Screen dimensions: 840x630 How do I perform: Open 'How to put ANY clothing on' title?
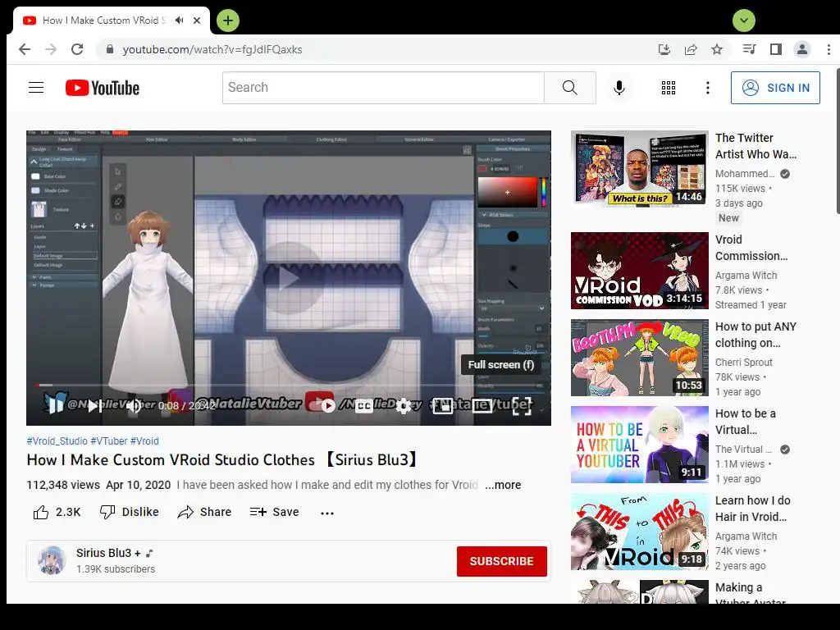(756, 335)
